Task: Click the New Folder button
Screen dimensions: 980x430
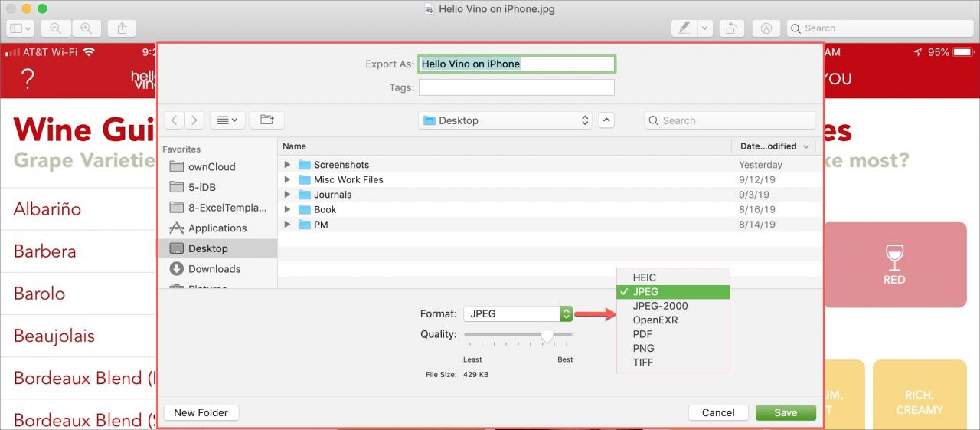Action: pos(201,412)
